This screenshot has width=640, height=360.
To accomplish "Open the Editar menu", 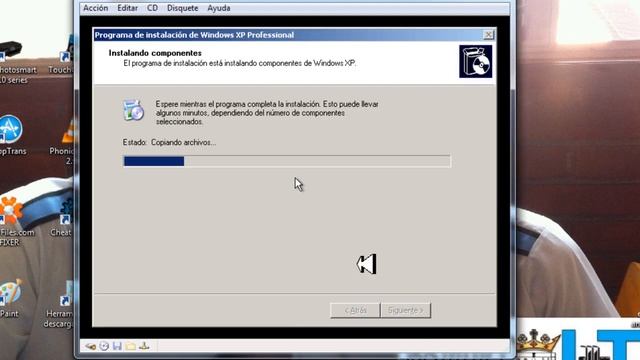I will coord(127,8).
